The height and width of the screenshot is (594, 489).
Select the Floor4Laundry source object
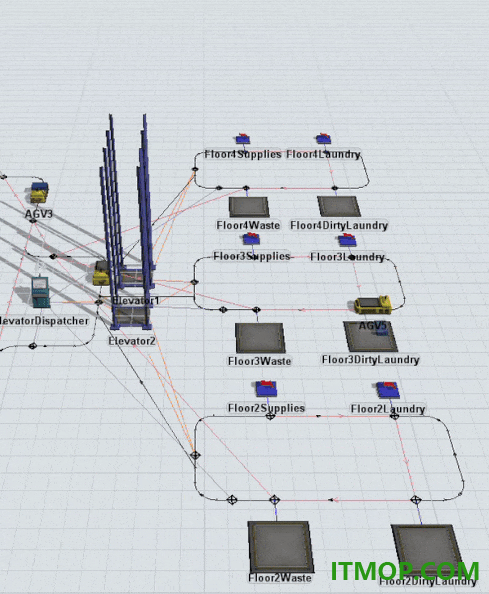point(323,139)
